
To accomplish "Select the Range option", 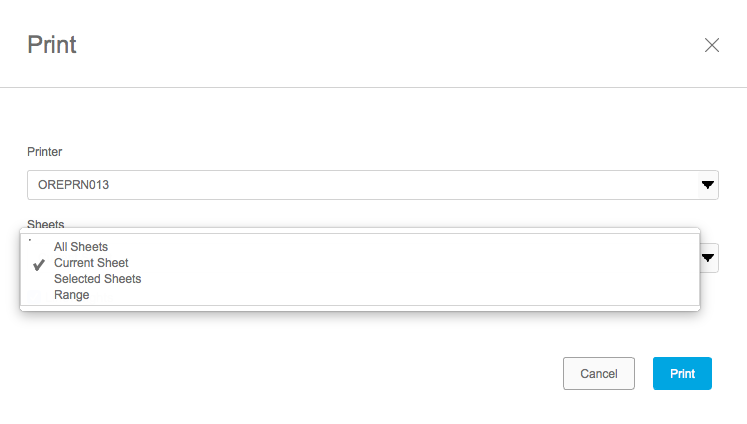I will [72, 295].
